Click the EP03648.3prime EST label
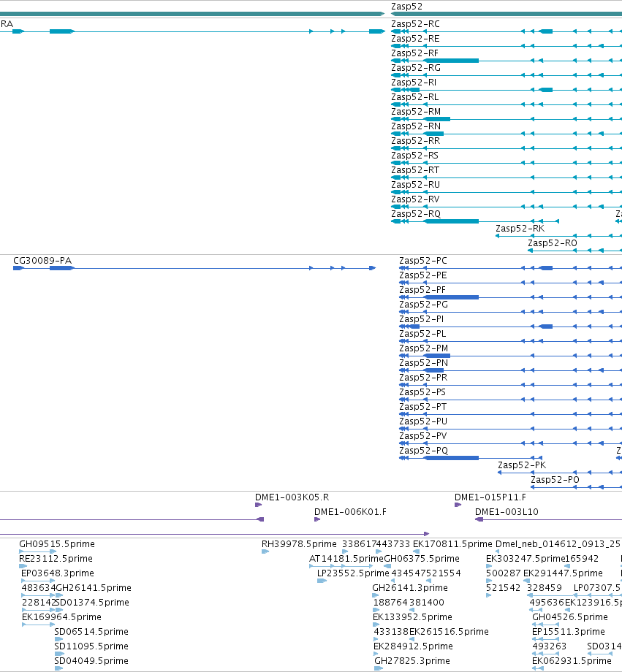The image size is (622, 672). tap(58, 573)
